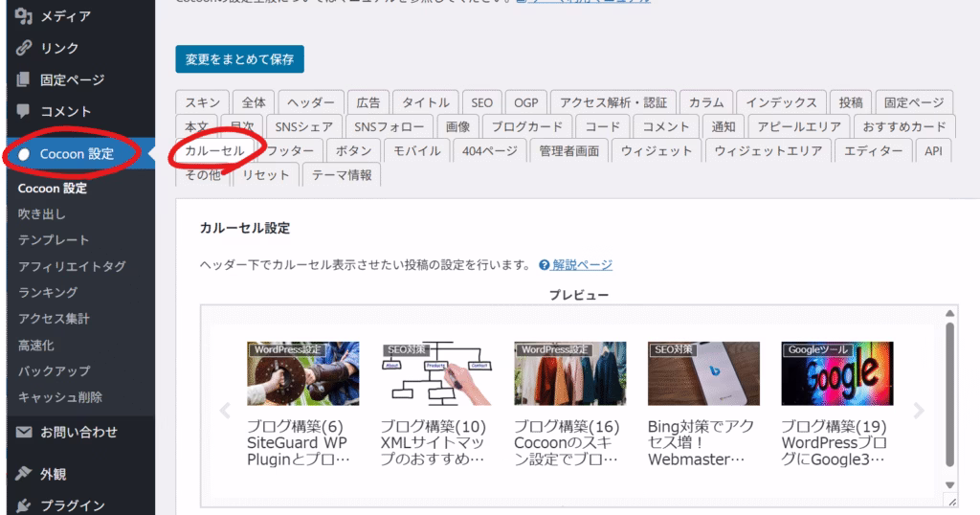Screen dimensions: 980x515
Task: Open the カルーセル settings tab
Action: click(x=214, y=151)
